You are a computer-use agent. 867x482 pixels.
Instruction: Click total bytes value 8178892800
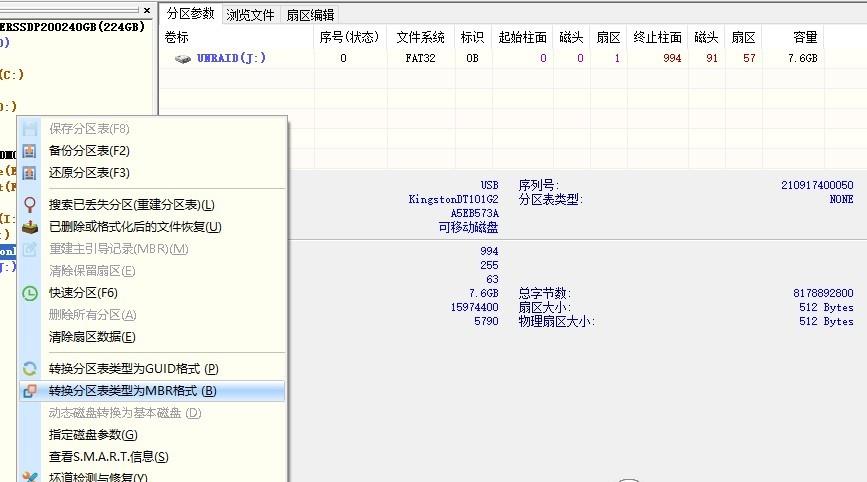823,293
